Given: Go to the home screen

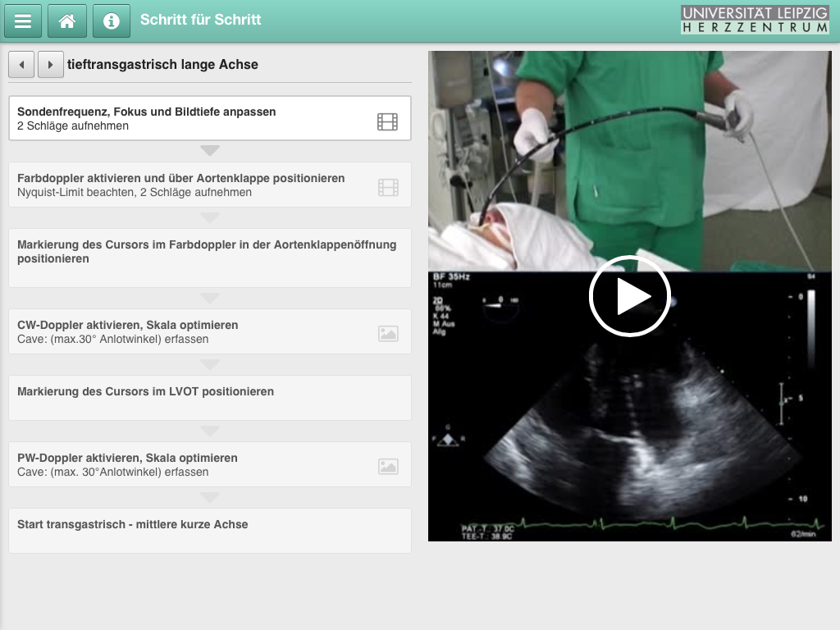Looking at the screenshot, I should (x=67, y=21).
